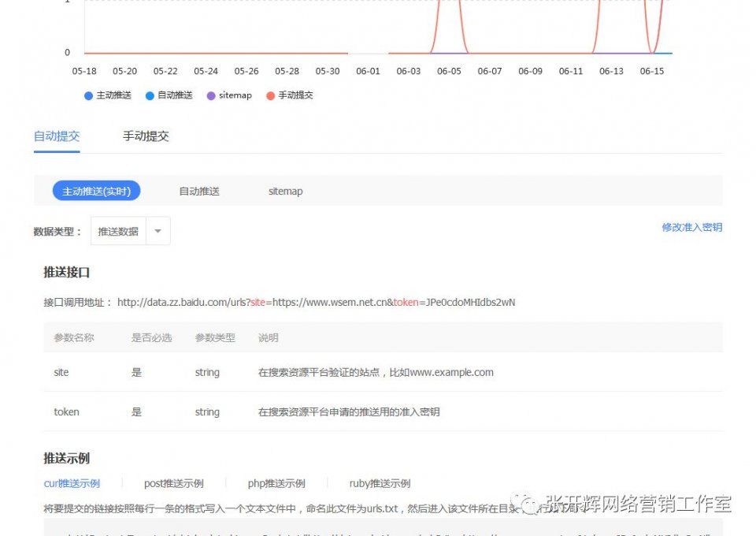The height and width of the screenshot is (536, 756).
Task: Select the 自动推送 sub-tab
Action: pyautogui.click(x=199, y=192)
